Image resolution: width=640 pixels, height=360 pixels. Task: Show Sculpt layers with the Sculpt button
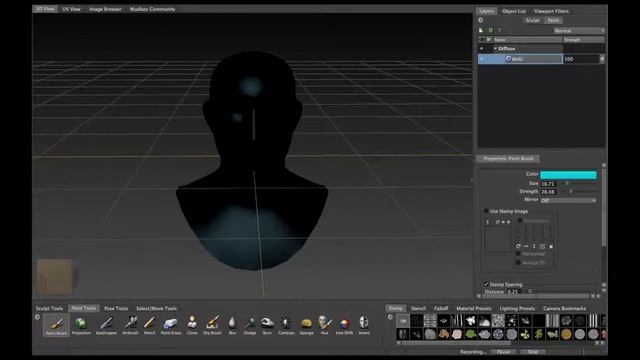pos(532,20)
